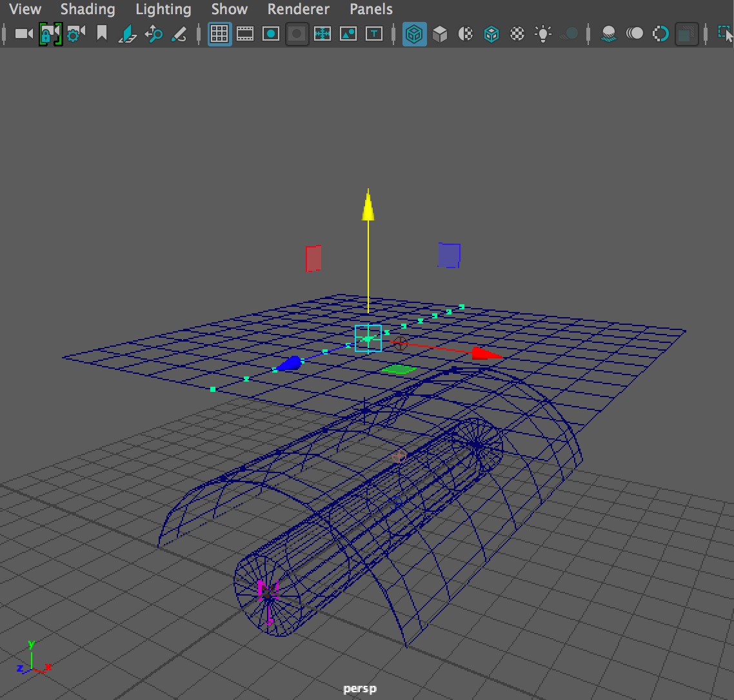The width and height of the screenshot is (734, 700).
Task: Click the yellow Y-axis move arrow
Action: [368, 206]
